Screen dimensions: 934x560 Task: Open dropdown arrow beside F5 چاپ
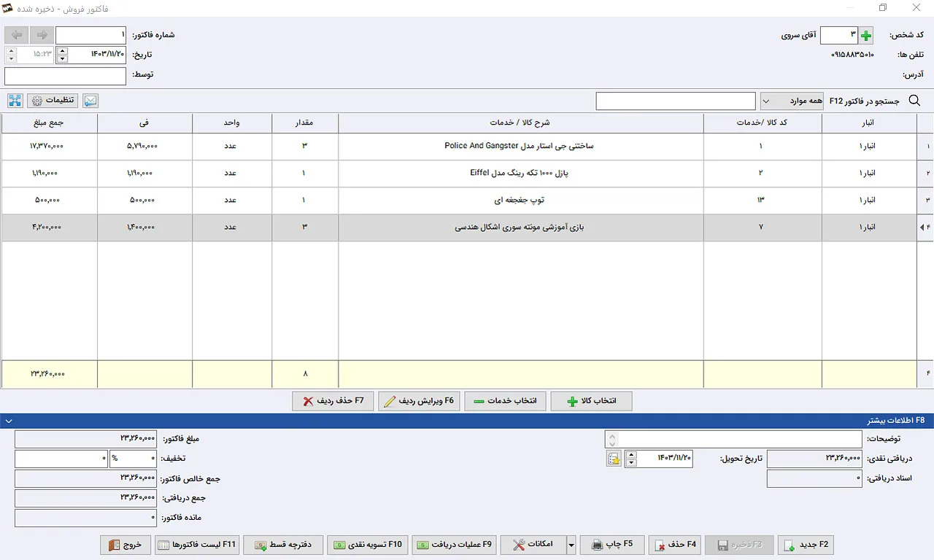(571, 545)
